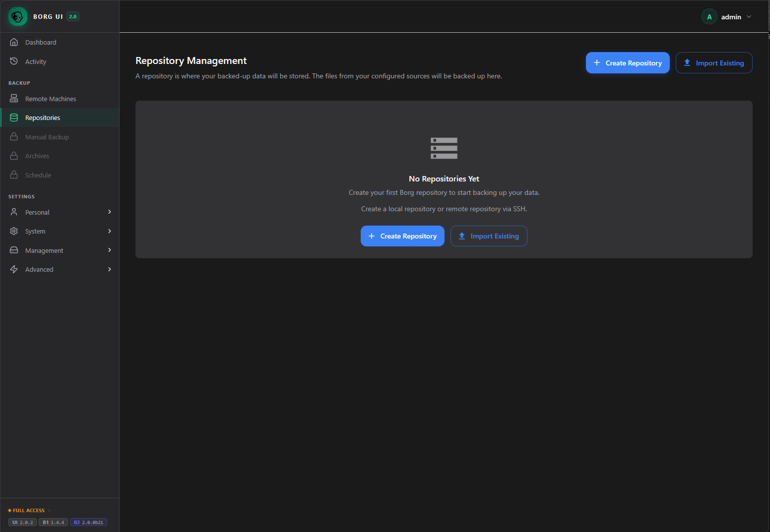Select the Remote Machines computer icon
This screenshot has width=770, height=532.
point(14,98)
